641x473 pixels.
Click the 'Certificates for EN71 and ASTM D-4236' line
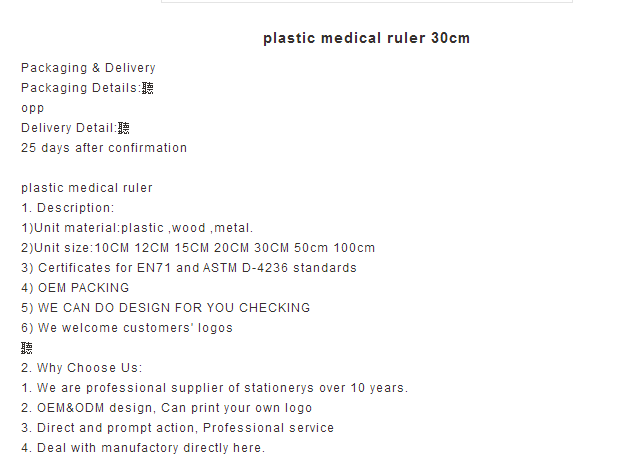click(x=189, y=268)
